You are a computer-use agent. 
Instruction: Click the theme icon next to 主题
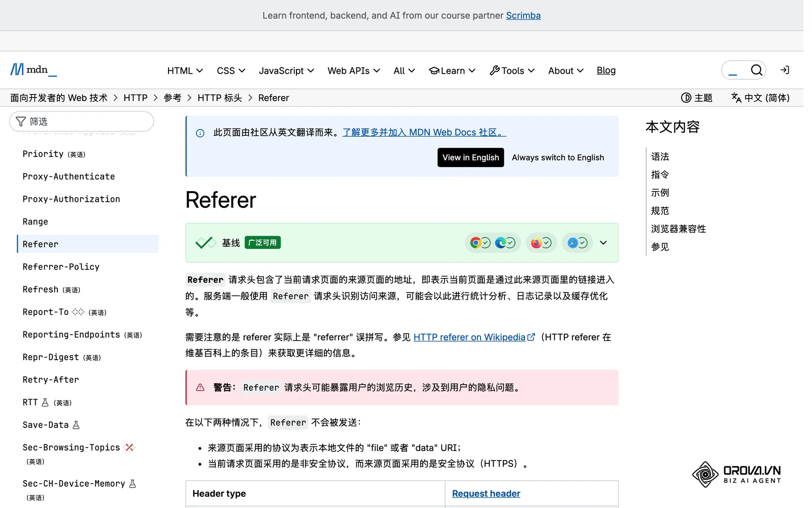(686, 98)
